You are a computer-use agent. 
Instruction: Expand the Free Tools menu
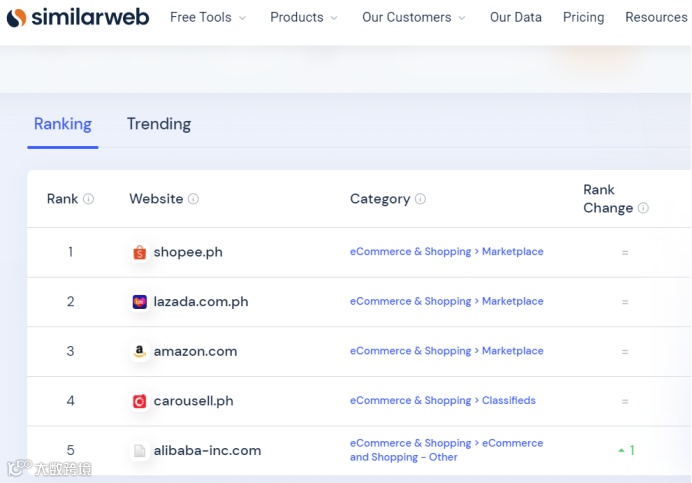coord(207,17)
